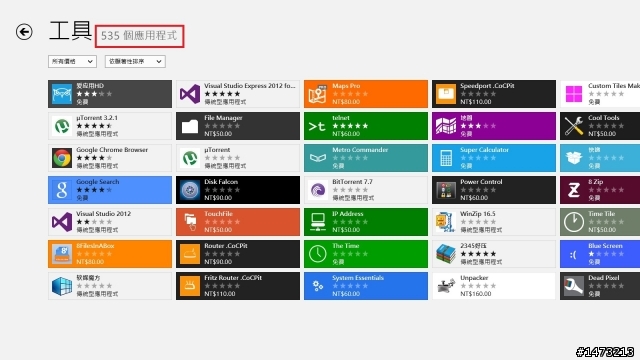Open the TouchFile app icon

pyautogui.click(x=190, y=222)
